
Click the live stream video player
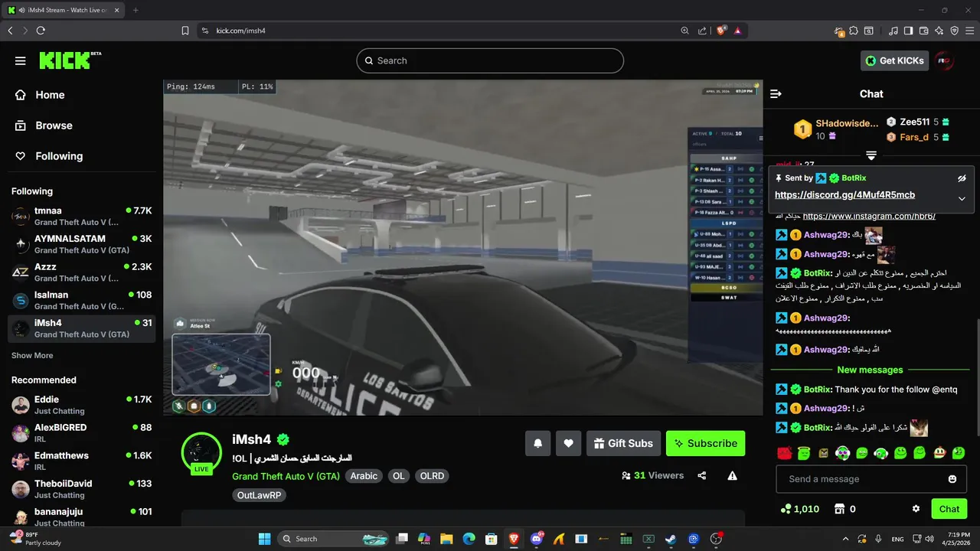click(463, 247)
